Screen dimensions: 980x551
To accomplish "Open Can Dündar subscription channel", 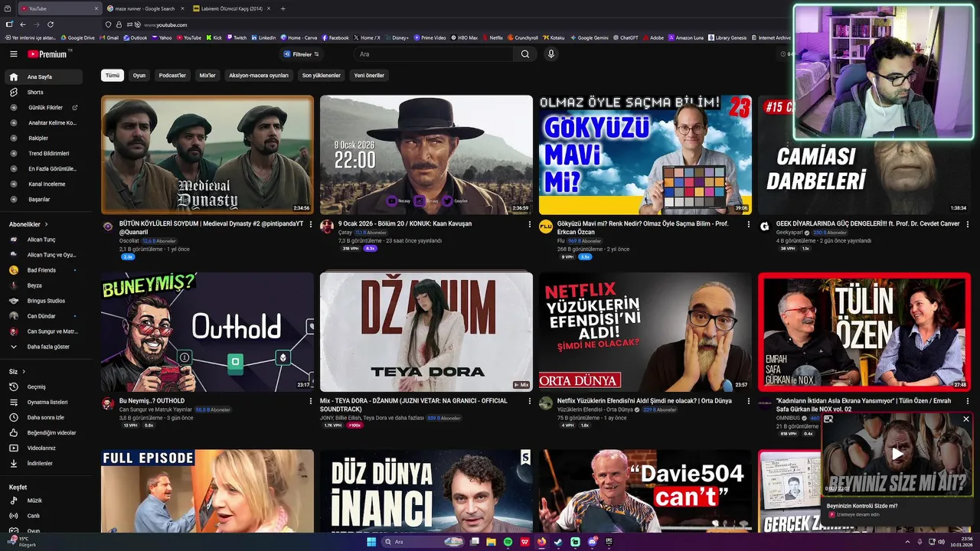I will (44, 316).
